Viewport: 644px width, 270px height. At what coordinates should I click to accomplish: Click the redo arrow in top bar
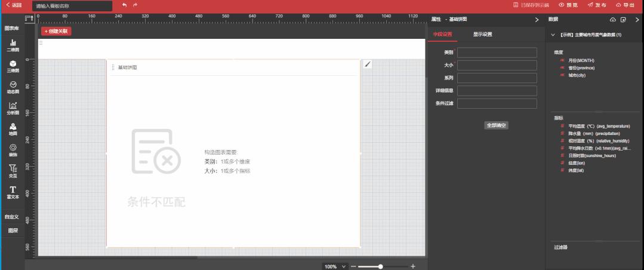[x=135, y=5]
